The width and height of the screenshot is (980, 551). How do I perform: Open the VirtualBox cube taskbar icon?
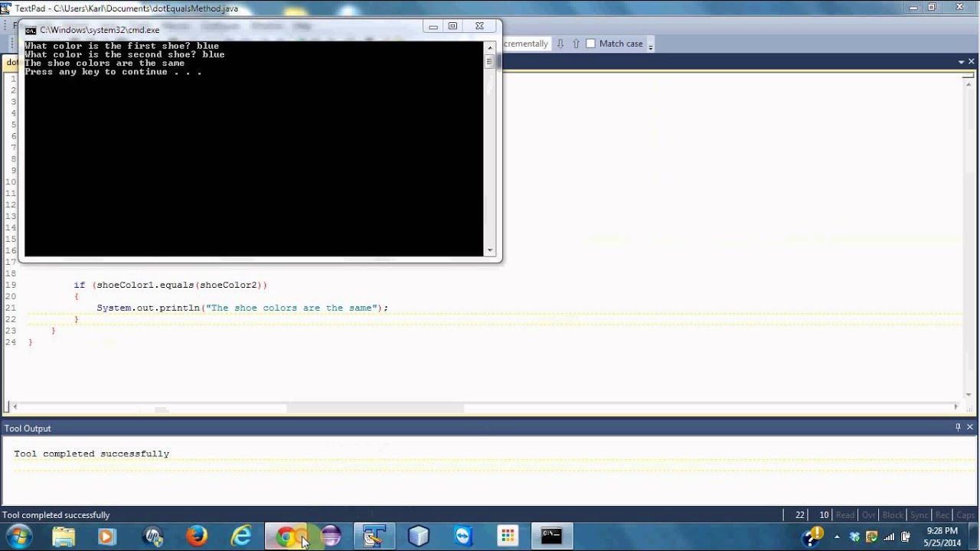419,536
